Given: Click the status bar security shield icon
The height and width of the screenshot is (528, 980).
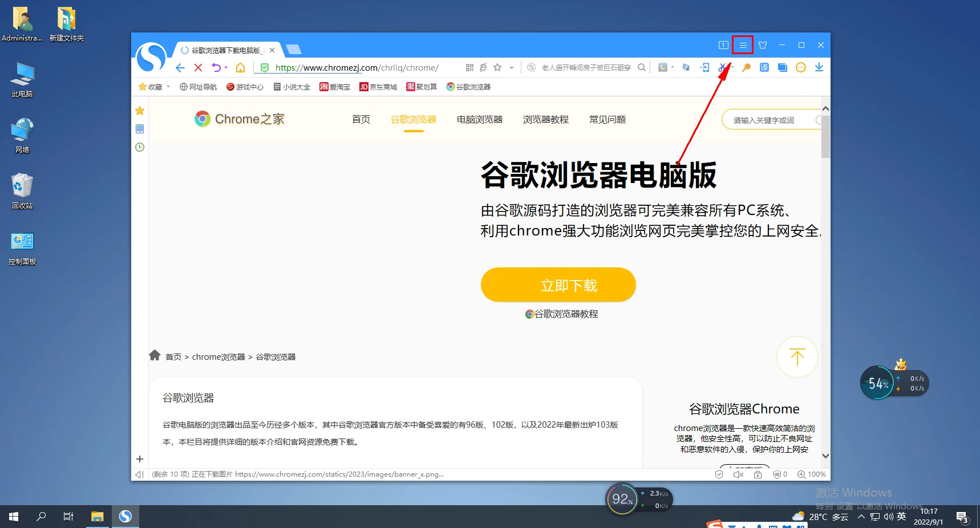Looking at the screenshot, I should [719, 474].
